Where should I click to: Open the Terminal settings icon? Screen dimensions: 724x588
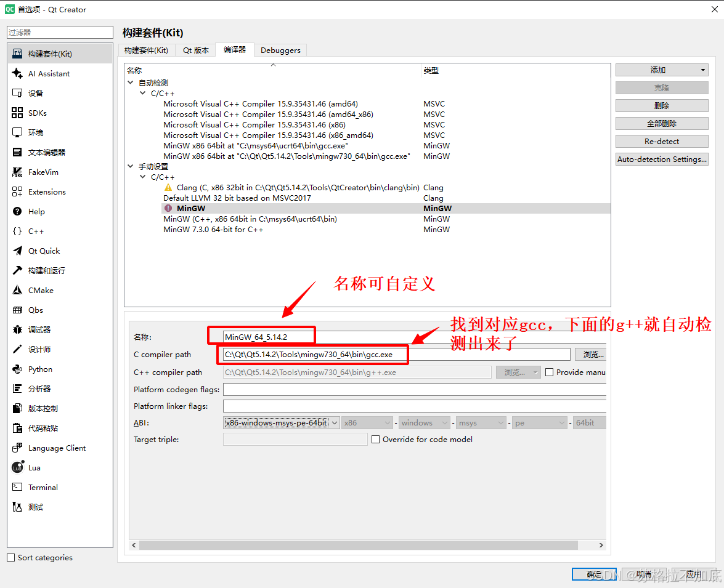pos(17,487)
